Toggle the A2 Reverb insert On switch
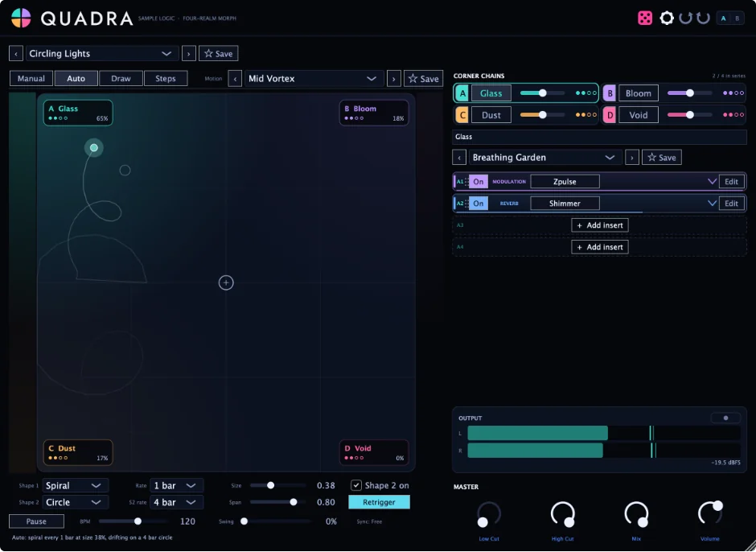Viewport: 756px width, 552px height. [479, 204]
